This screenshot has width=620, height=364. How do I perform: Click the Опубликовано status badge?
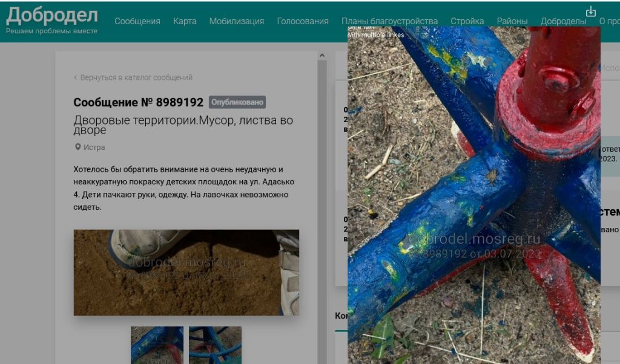point(237,102)
